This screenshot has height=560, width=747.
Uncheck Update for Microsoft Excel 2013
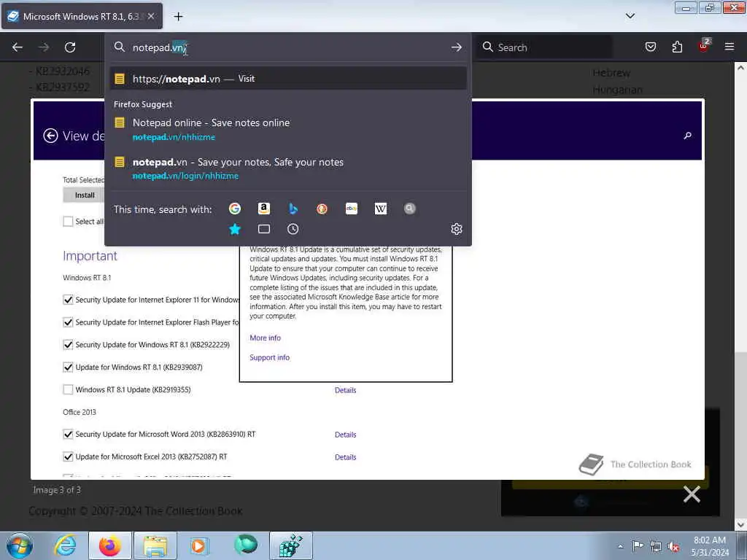[68, 456]
